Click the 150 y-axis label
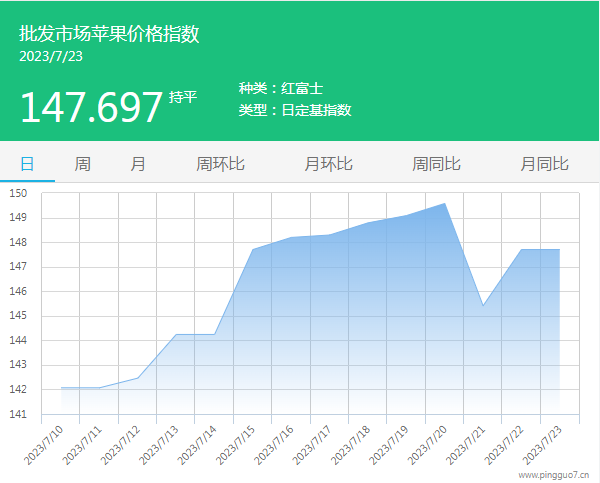The image size is (600, 483). [19, 193]
